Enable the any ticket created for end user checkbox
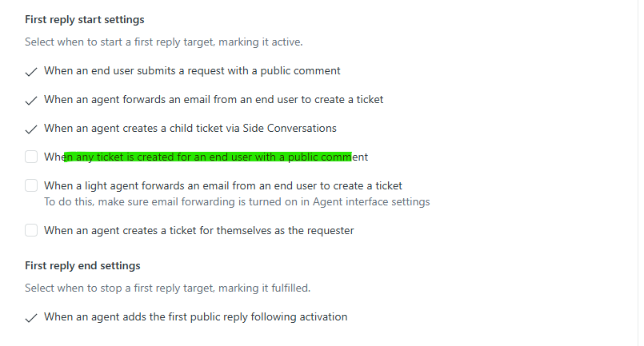Viewport: 644px width, 346px height. point(31,157)
